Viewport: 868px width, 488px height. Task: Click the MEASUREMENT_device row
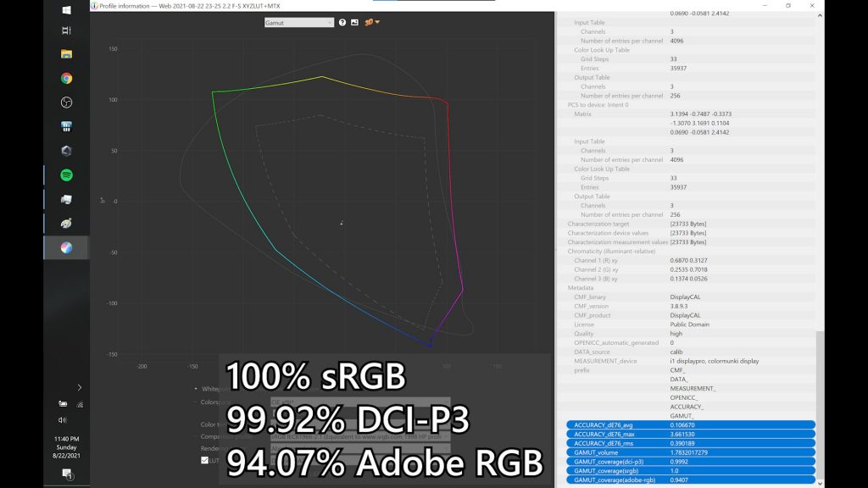click(687, 361)
